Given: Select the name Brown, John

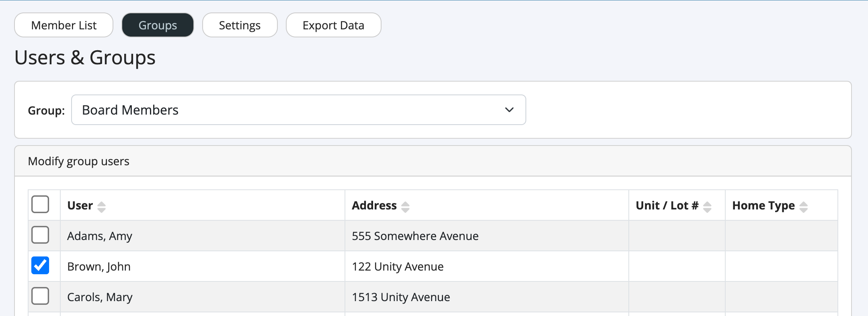Looking at the screenshot, I should click(99, 267).
